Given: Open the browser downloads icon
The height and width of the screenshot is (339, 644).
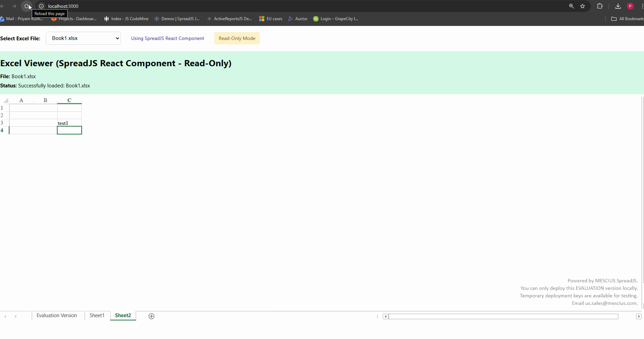Looking at the screenshot, I should point(618,6).
